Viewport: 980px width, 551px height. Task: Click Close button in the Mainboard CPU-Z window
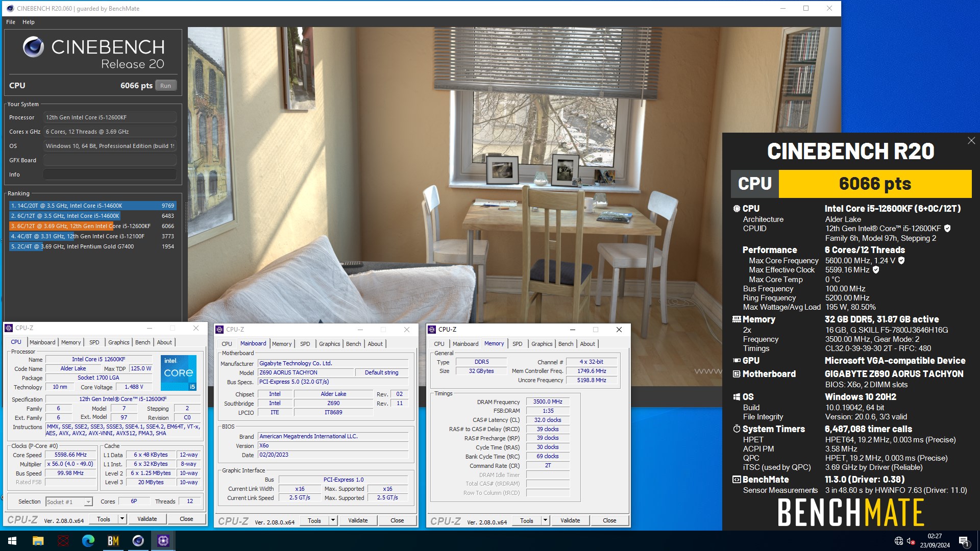[397, 521]
